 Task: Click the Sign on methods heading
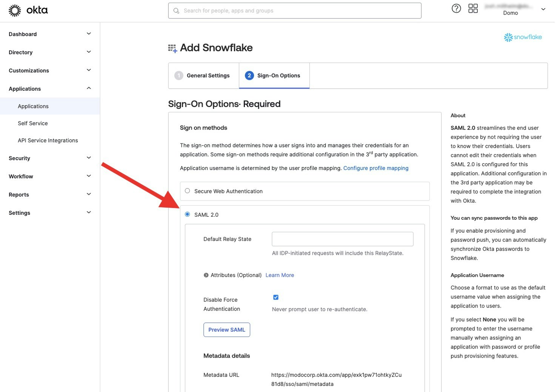[x=203, y=128]
